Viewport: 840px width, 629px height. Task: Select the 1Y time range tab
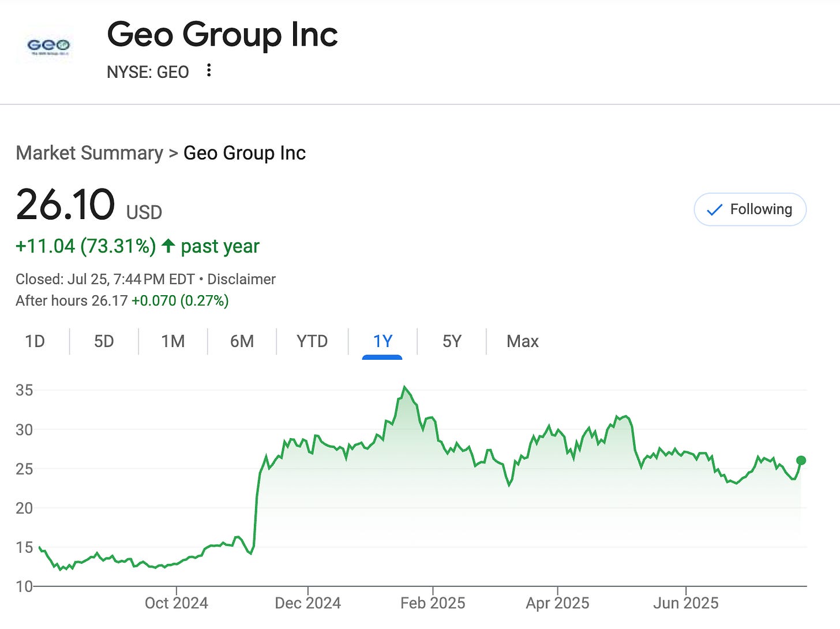tap(382, 341)
